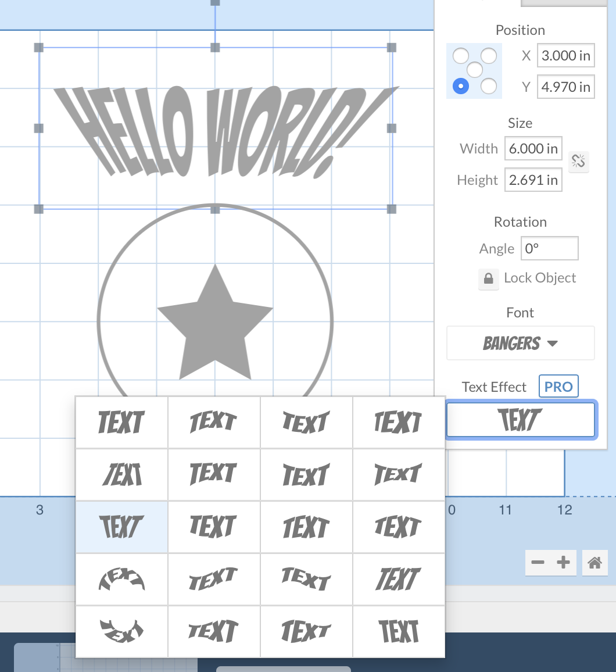Click the X position field

coord(566,55)
